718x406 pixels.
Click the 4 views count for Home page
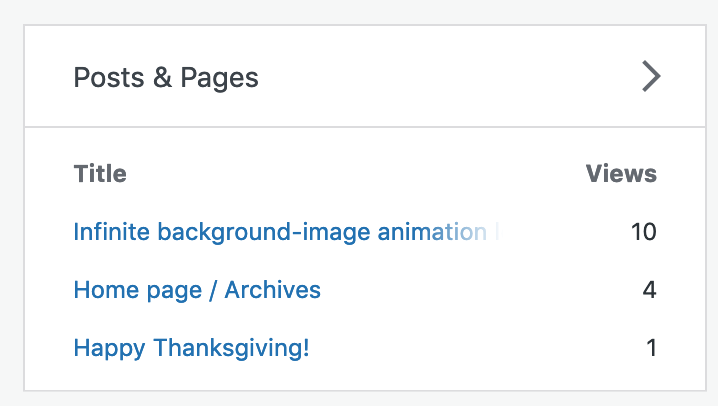tap(649, 290)
